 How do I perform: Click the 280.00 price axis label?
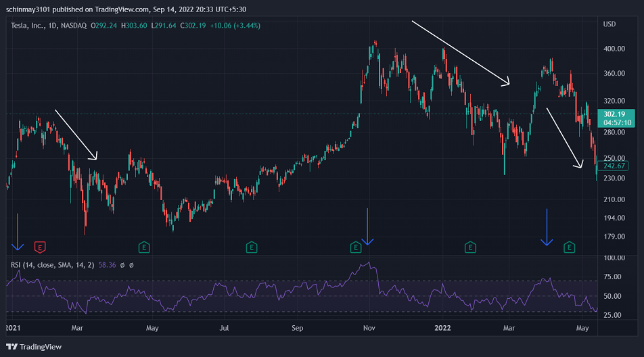[x=614, y=132]
